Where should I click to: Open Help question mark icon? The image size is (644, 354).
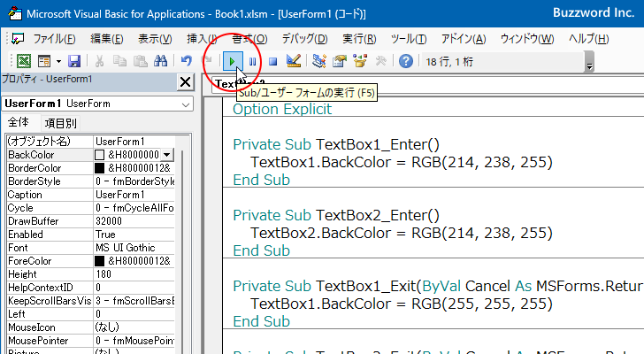pos(406,62)
